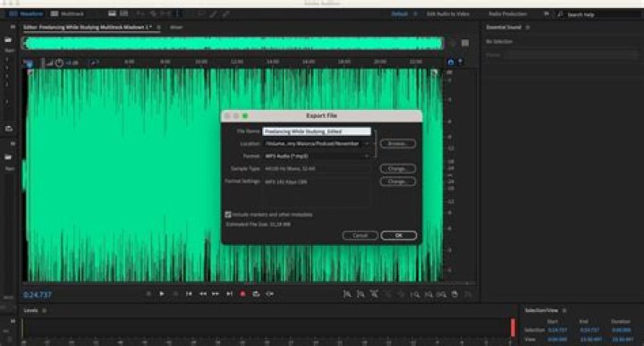Switch to the Mixer tab
The width and height of the screenshot is (644, 346).
tap(176, 28)
